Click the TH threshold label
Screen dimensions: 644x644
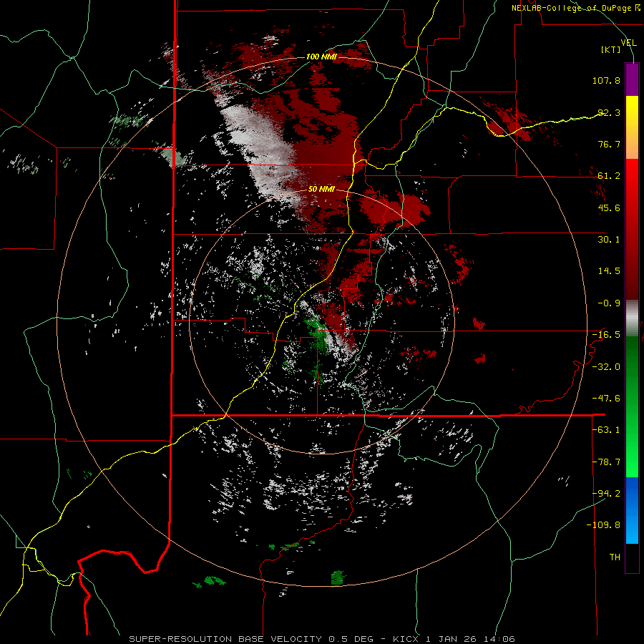click(615, 557)
